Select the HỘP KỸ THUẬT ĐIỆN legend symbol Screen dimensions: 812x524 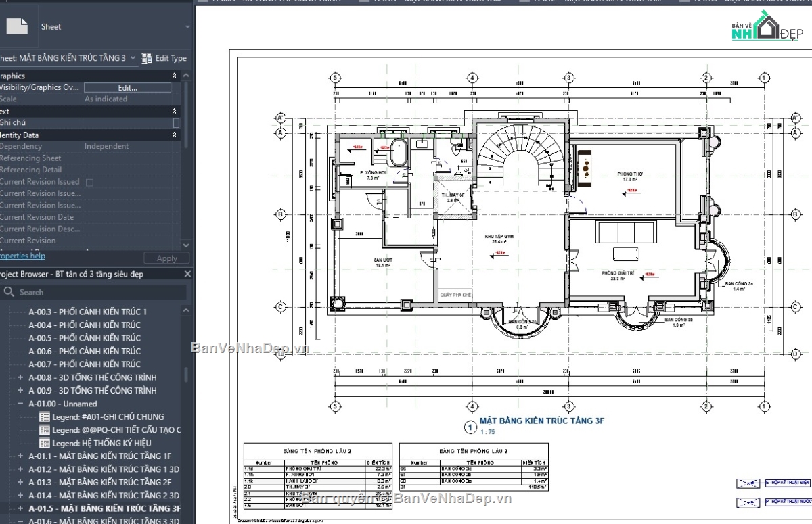click(x=750, y=483)
